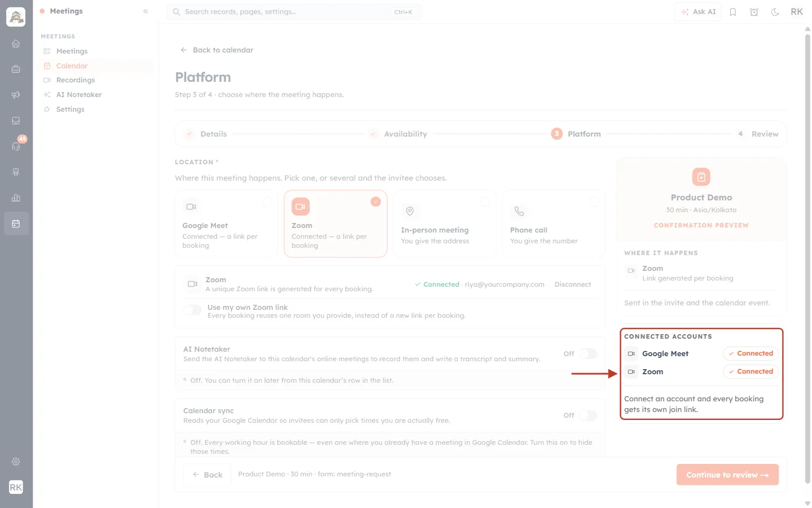This screenshot has height=508, width=812.
Task: Open the bar chart reports icon
Action: pos(16,198)
